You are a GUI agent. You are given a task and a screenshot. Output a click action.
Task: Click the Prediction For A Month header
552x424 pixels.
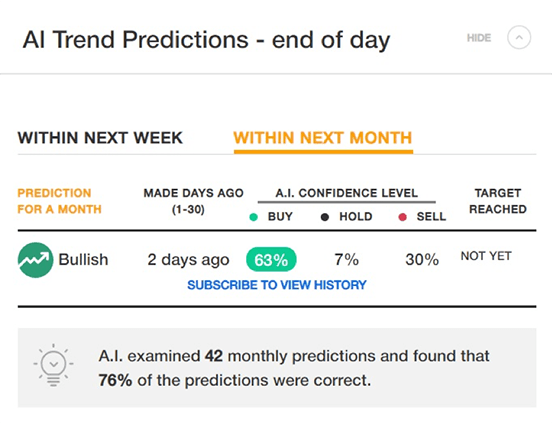pyautogui.click(x=59, y=201)
